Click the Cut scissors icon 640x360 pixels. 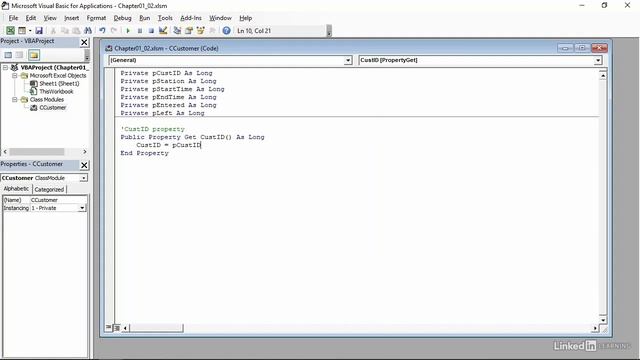tap(53, 31)
